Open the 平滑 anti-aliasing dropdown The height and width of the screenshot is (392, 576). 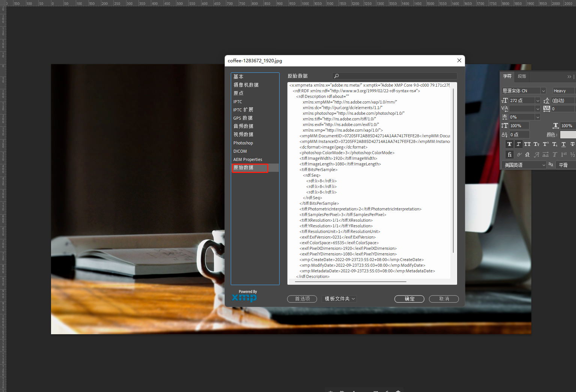tap(565, 165)
